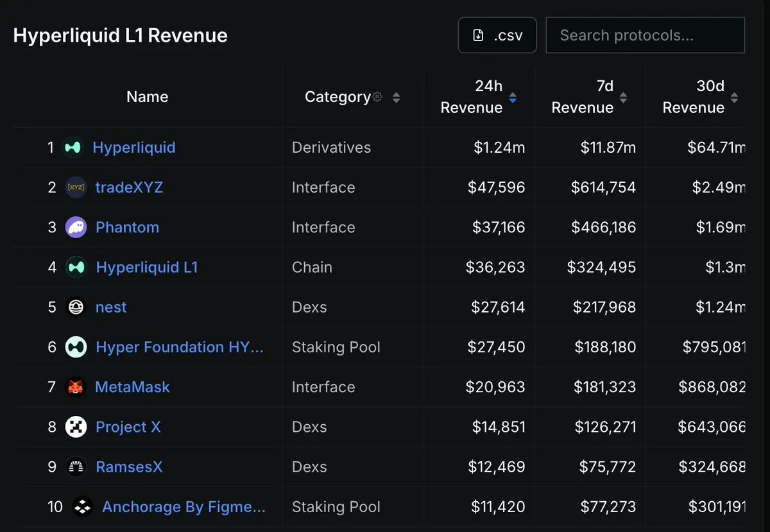Viewport: 770px width, 532px height.
Task: Sort by Category column arrows
Action: (396, 98)
